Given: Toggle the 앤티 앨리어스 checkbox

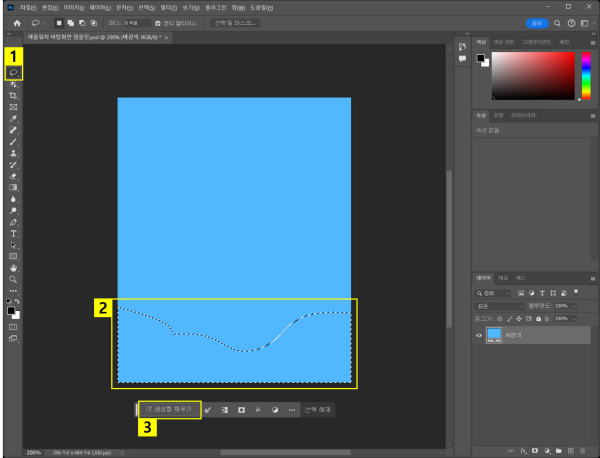Looking at the screenshot, I should tap(157, 22).
